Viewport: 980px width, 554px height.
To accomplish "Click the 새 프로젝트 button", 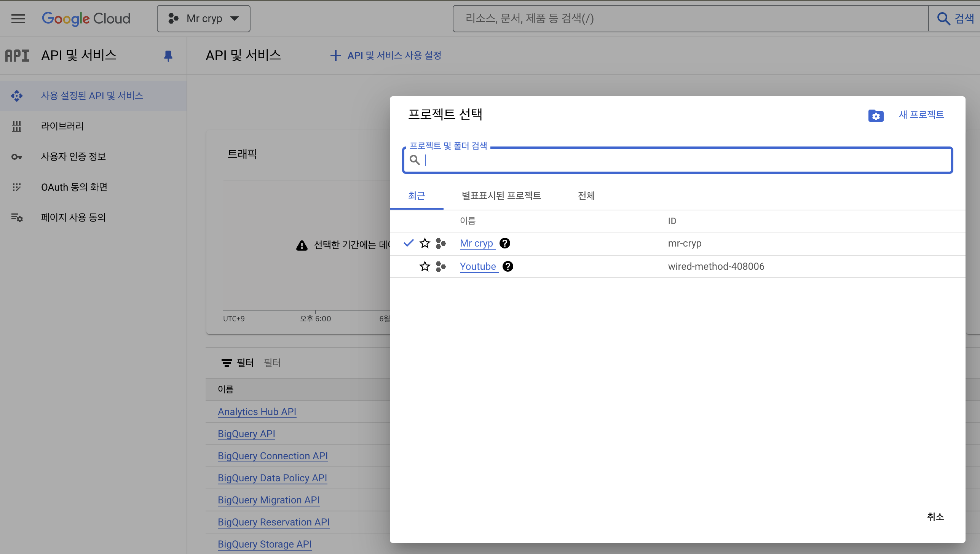I will point(921,115).
